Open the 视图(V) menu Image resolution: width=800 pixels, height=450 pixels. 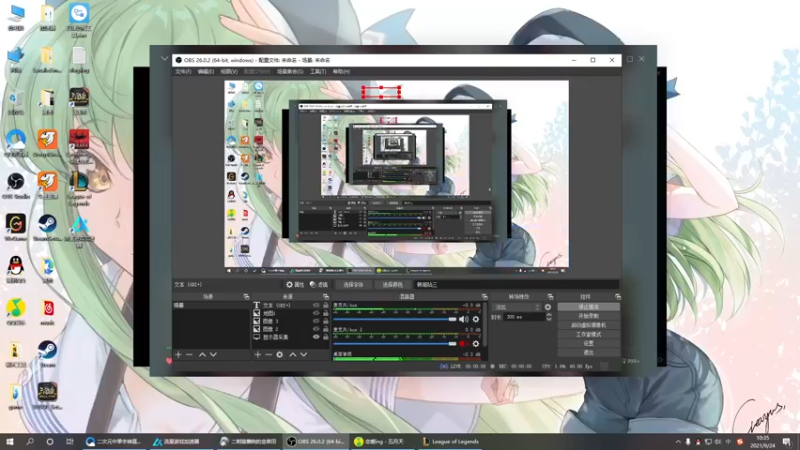coord(229,72)
